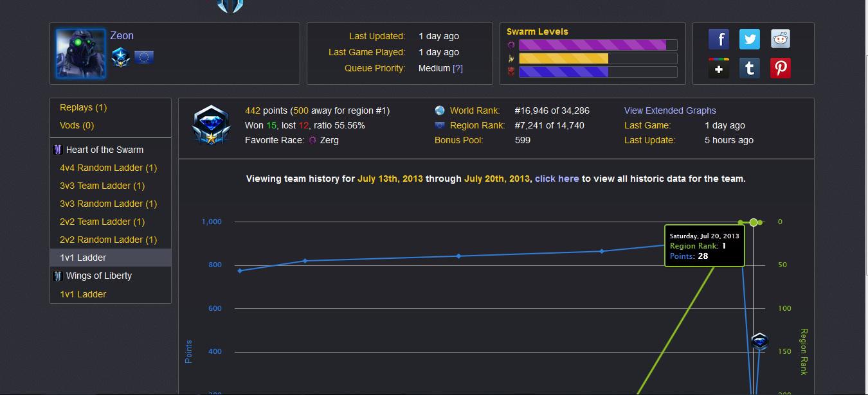This screenshot has height=395, width=868.
Task: Click the league icon marker on graph
Action: [x=759, y=341]
